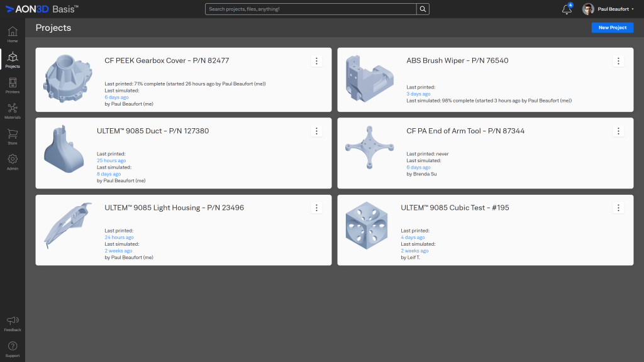
Task: Open the Home section in the sidebar
Action: [13, 35]
